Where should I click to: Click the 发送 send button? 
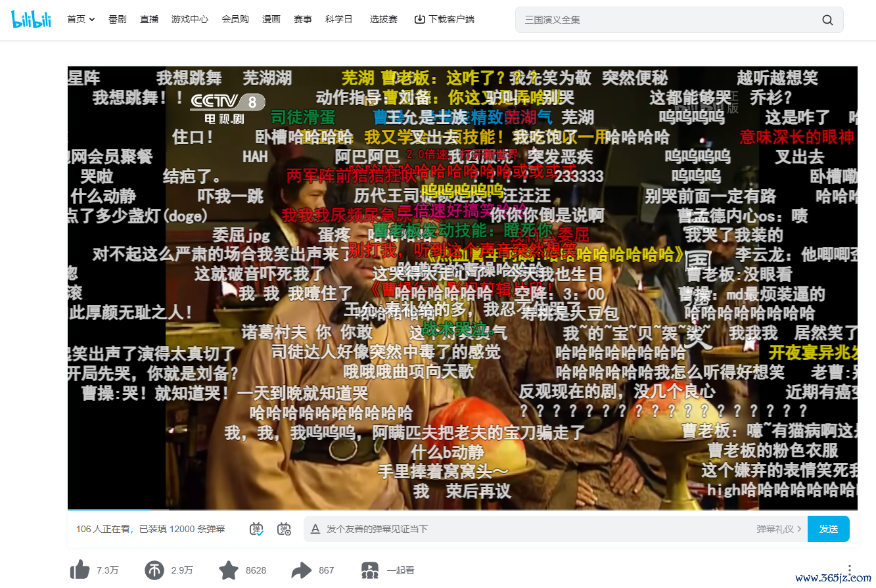click(829, 529)
